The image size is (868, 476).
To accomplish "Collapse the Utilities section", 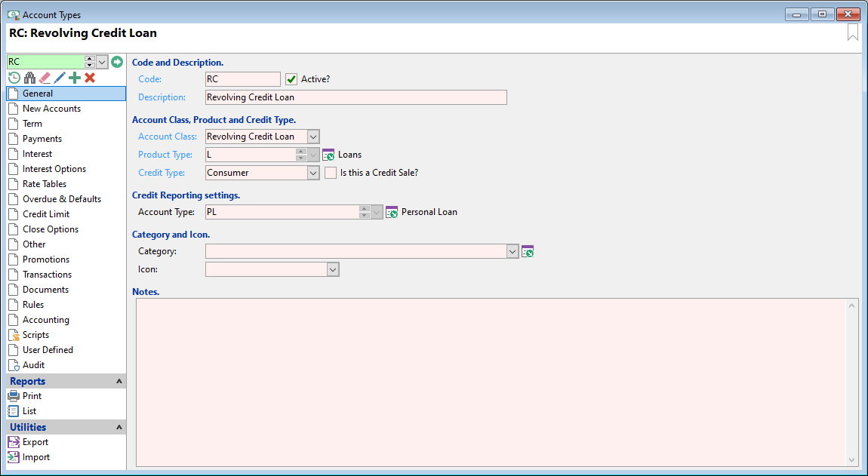I will click(x=119, y=427).
